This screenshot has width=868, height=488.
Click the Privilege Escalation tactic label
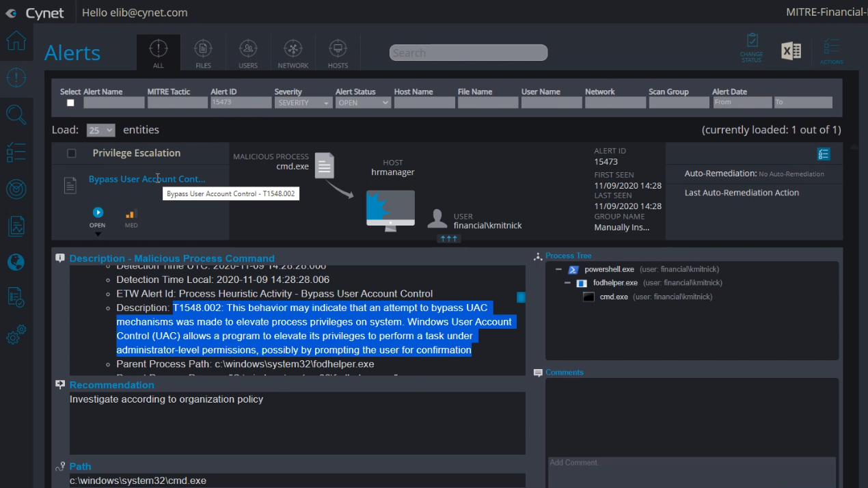pyautogui.click(x=137, y=153)
